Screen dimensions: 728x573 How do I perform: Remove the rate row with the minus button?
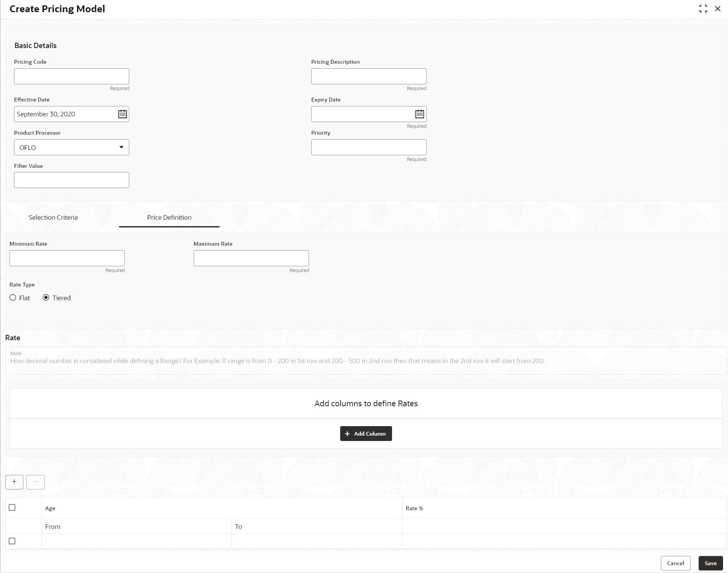tap(35, 482)
